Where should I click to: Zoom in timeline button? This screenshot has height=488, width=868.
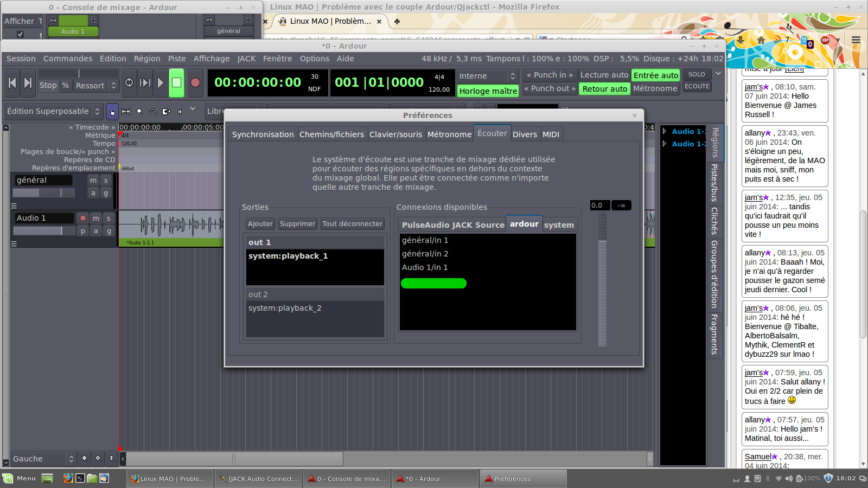(x=98, y=459)
